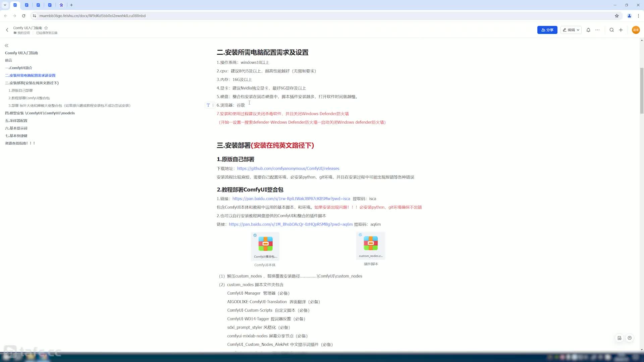The width and height of the screenshot is (644, 362).
Task: Switch to the Baidu paw icon tab
Action: pos(61,5)
